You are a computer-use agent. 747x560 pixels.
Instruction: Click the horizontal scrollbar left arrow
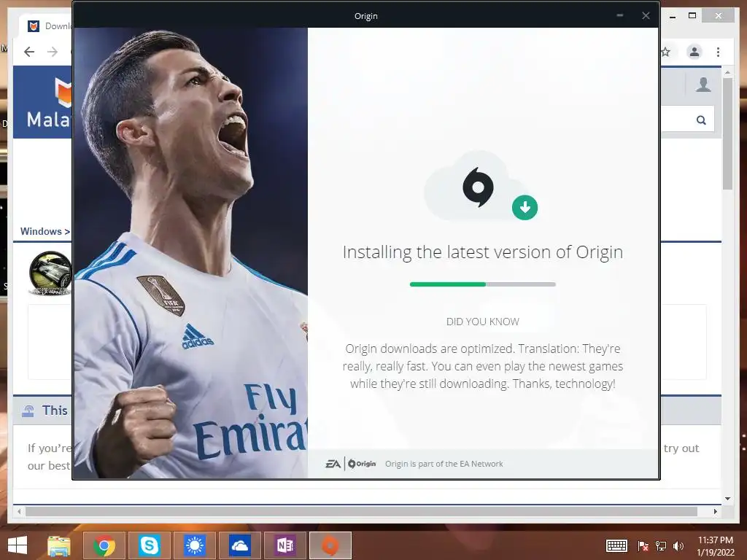coord(19,511)
